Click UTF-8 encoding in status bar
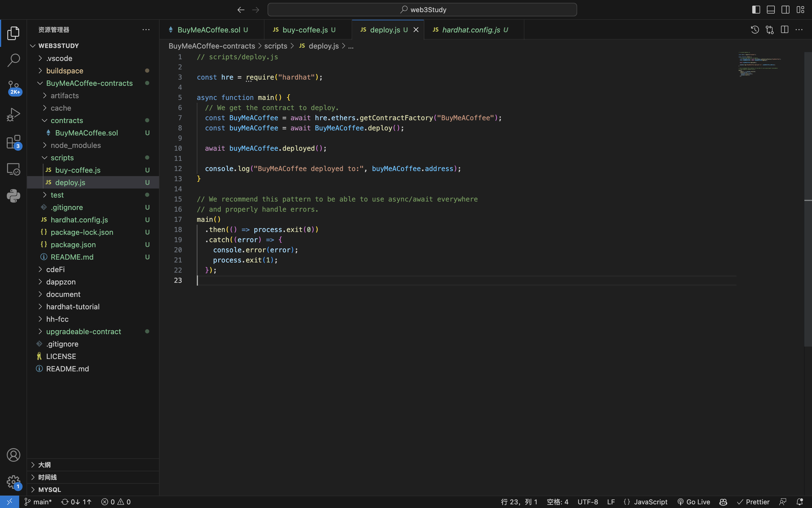The width and height of the screenshot is (812, 508). point(588,502)
